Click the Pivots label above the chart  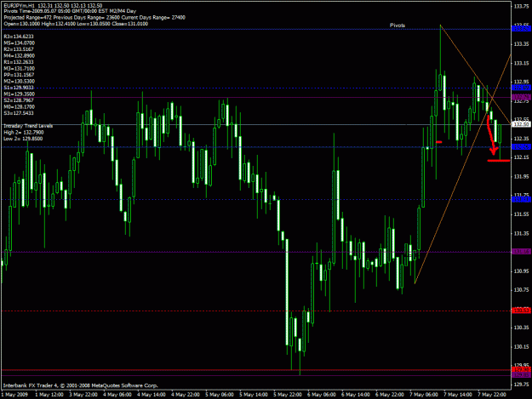398,26
